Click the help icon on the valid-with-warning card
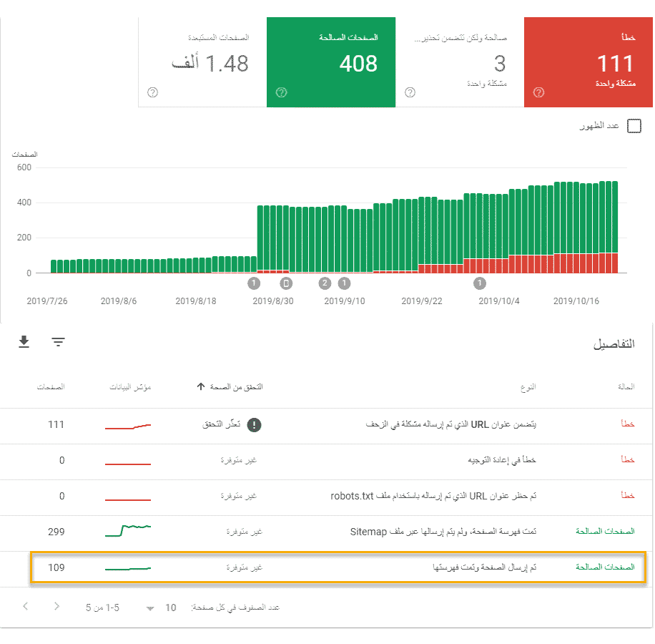Viewport: 655px width, 644px height. click(x=410, y=92)
